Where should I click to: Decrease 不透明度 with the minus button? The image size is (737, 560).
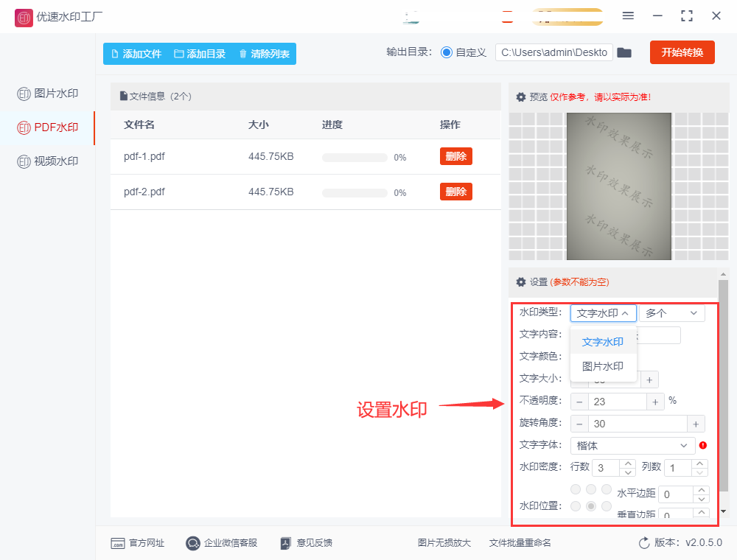pyautogui.click(x=579, y=402)
